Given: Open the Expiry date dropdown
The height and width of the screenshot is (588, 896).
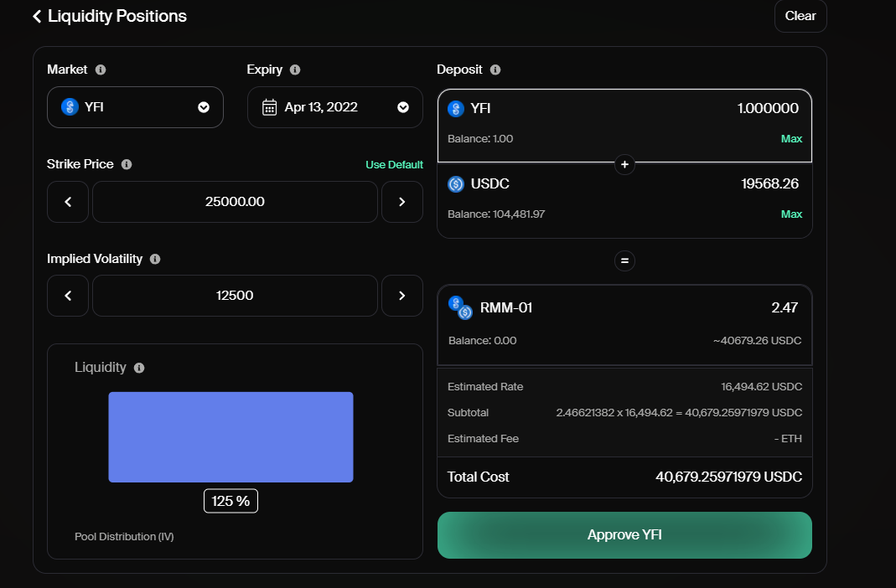Looking at the screenshot, I should coord(335,107).
